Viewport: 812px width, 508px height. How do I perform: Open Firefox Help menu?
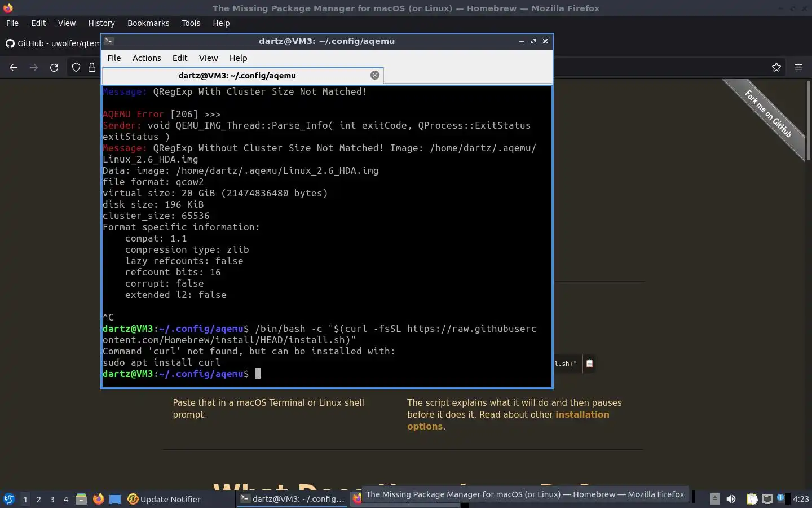pyautogui.click(x=221, y=23)
